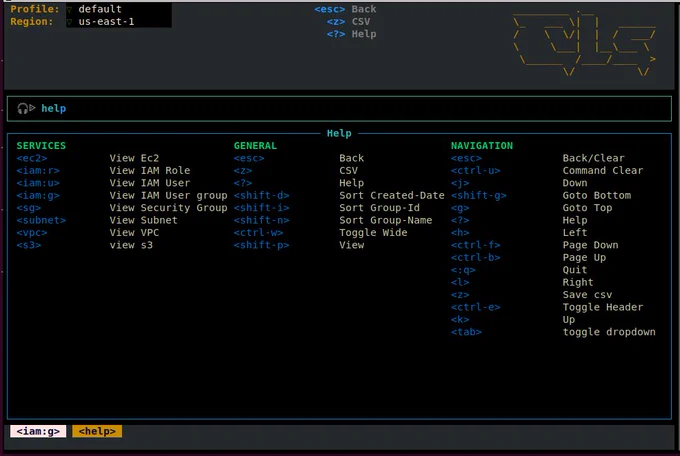The image size is (680, 456).
Task: Click the headphones icon in the command bar
Action: (x=23, y=108)
